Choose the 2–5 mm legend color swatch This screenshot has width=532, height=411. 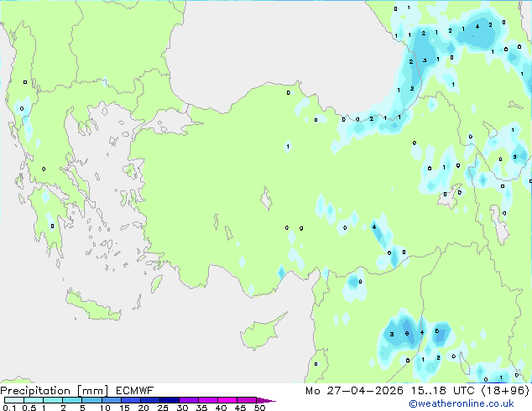(x=72, y=400)
